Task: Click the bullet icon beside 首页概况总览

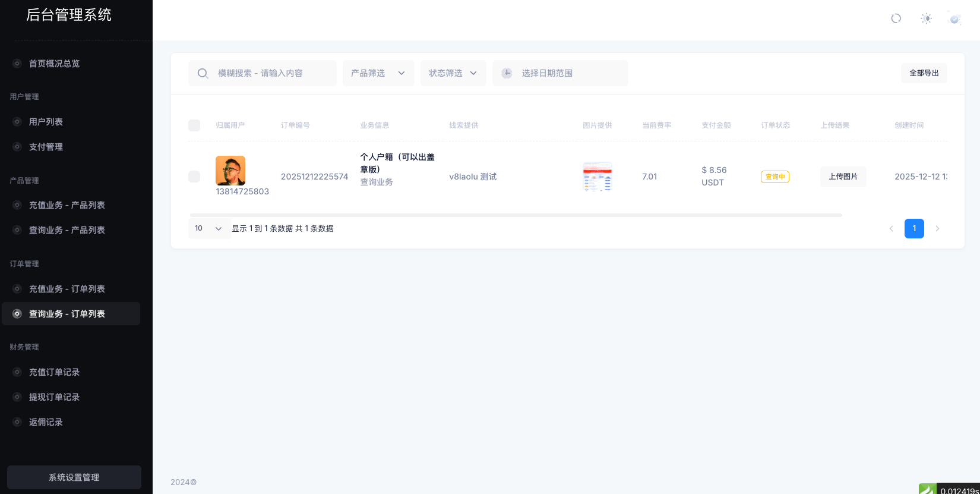Action: pyautogui.click(x=17, y=64)
